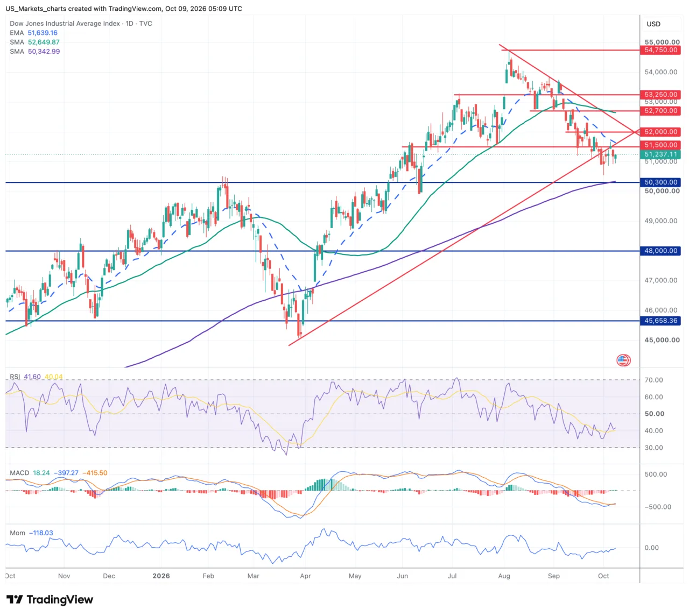Click the −500.00 value on MACD scale
The height and width of the screenshot is (616, 689).
658,507
